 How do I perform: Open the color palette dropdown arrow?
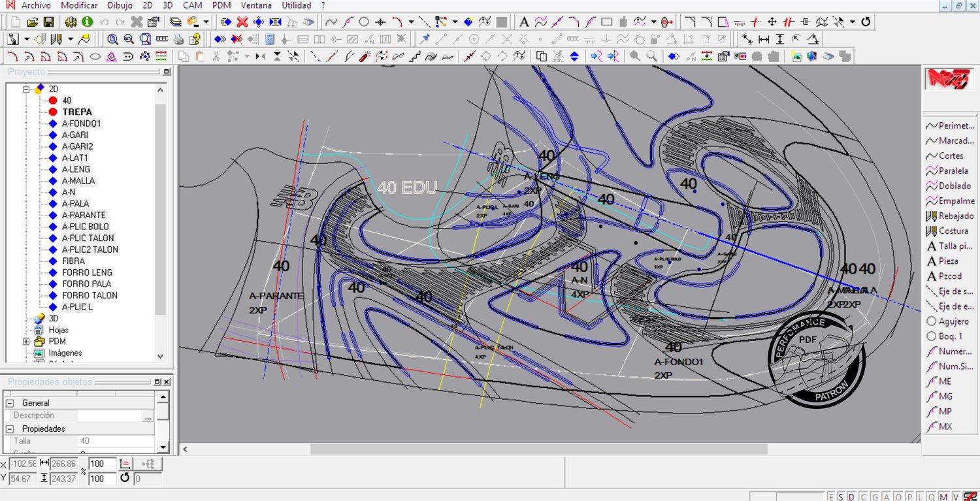(x=206, y=22)
